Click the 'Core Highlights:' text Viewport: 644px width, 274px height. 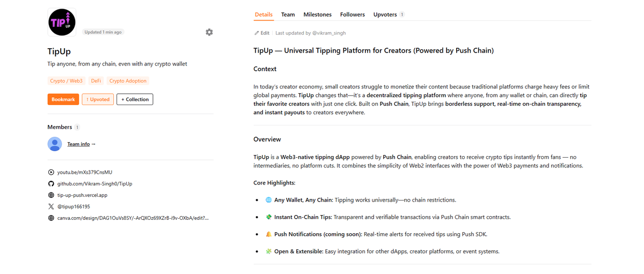click(274, 183)
